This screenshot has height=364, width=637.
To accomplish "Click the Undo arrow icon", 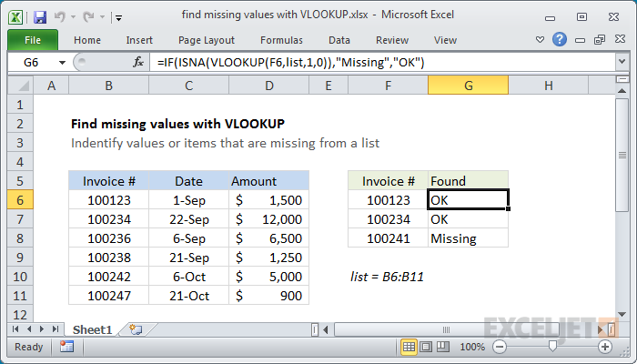I will click(61, 17).
